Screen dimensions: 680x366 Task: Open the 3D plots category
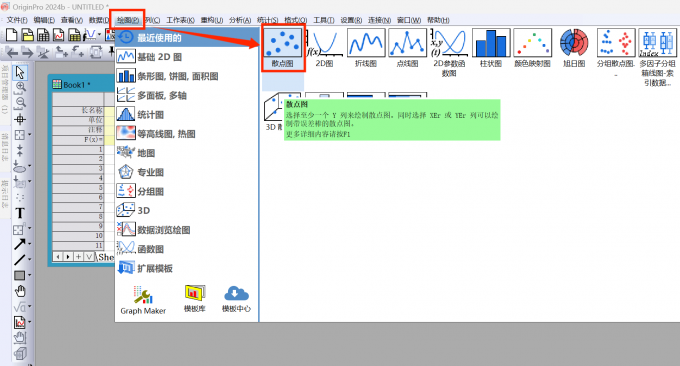[x=187, y=210]
